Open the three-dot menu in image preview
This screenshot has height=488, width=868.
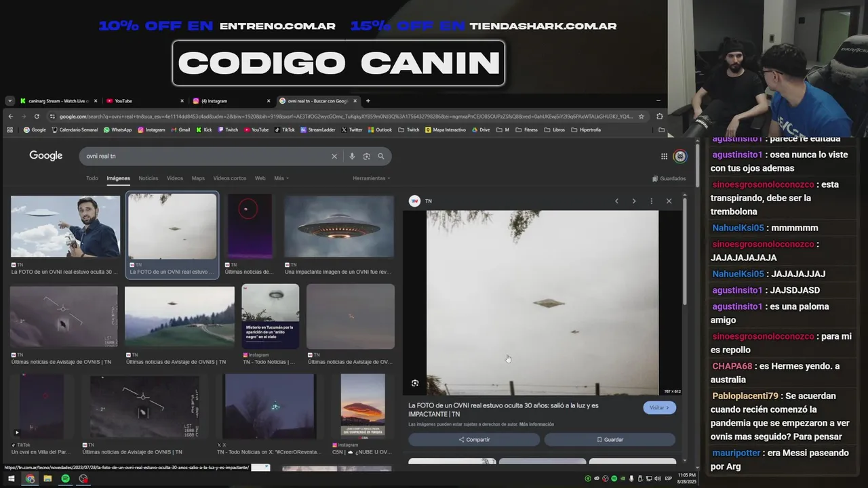tap(652, 201)
